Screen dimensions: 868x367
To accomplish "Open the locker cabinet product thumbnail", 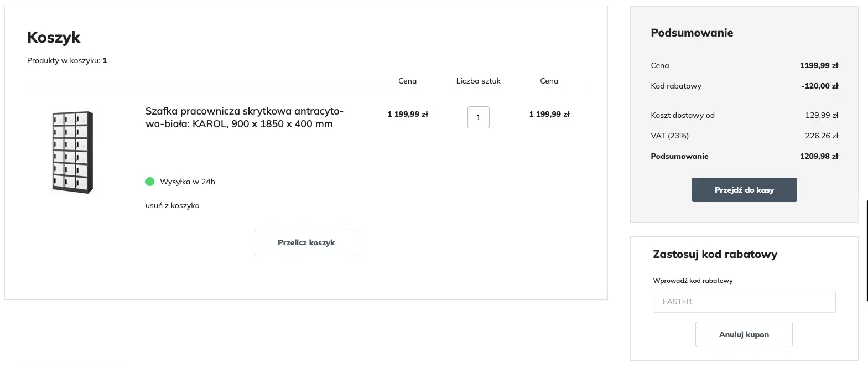I will coord(72,152).
